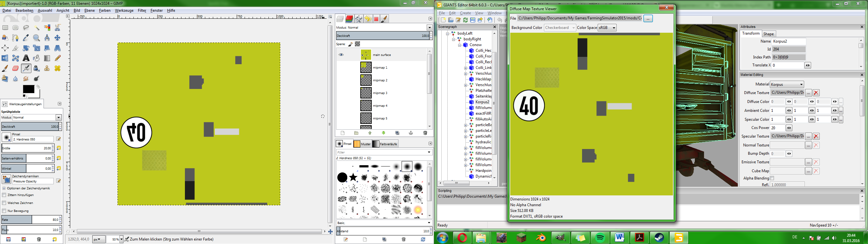Collapse the bodyRight tree node

tap(454, 39)
